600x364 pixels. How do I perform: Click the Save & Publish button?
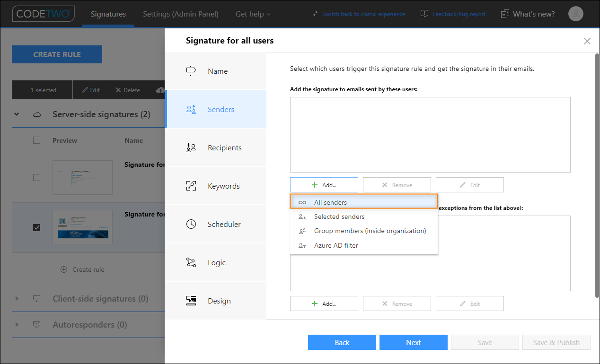(556, 342)
